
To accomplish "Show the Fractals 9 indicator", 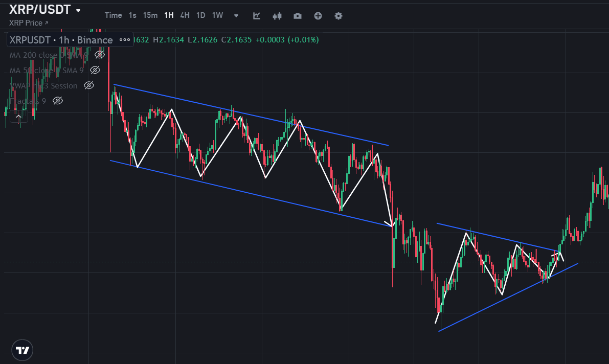I will [x=58, y=101].
